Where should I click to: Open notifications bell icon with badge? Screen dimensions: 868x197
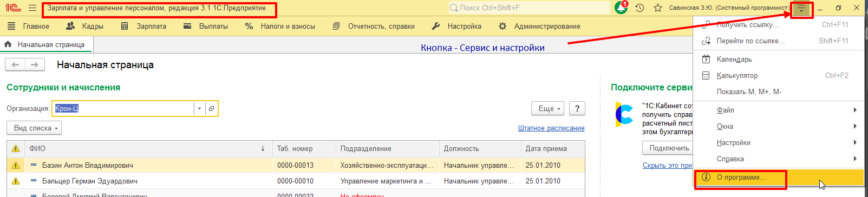[621, 8]
